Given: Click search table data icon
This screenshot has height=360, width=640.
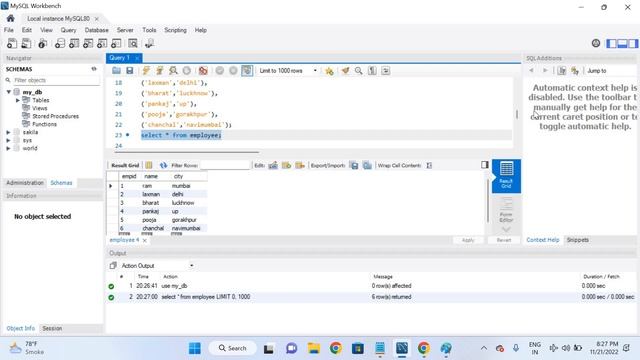Looking at the screenshot, I should pos(133,43).
